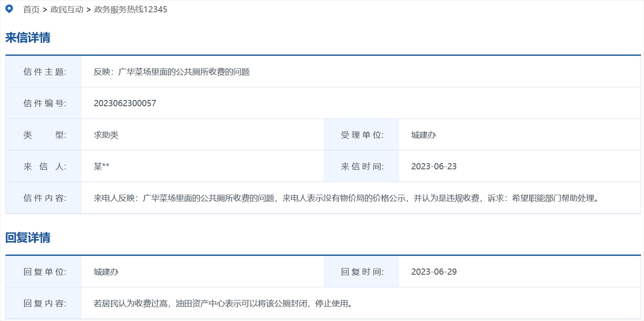Click the 信件编号 field label
The width and height of the screenshot is (644, 321).
click(45, 103)
